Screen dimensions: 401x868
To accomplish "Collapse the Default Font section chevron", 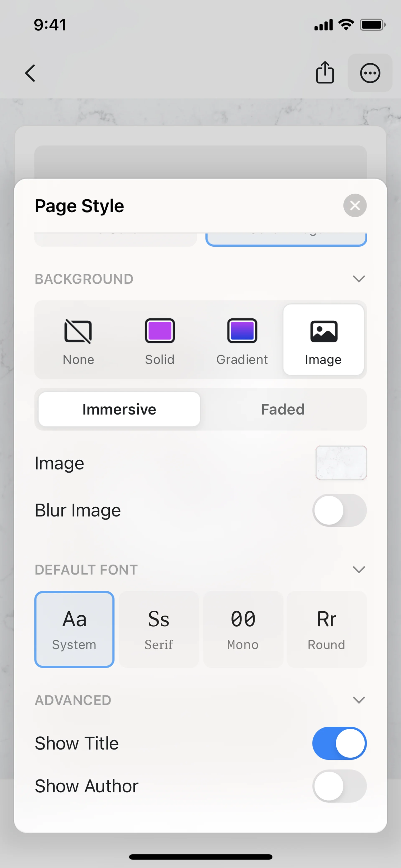I will (359, 570).
